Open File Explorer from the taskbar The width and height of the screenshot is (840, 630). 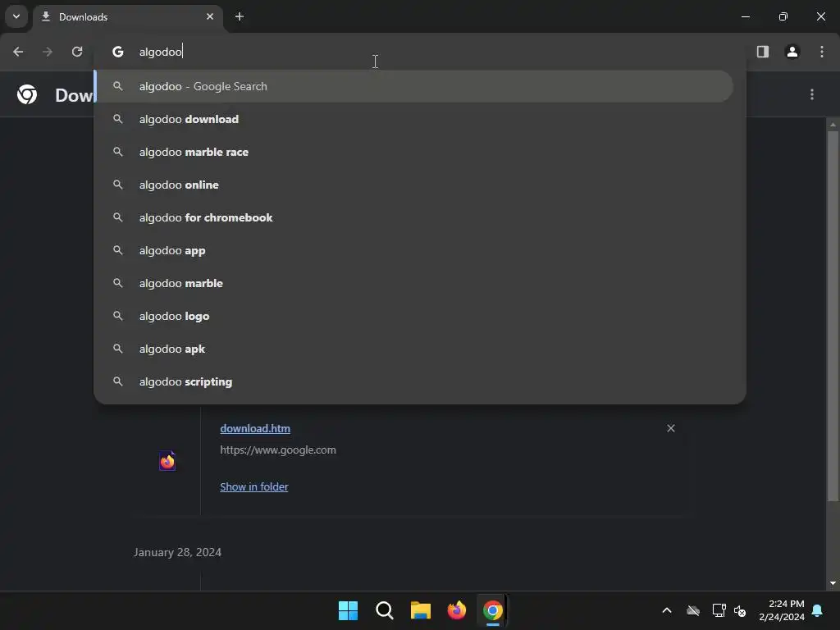(421, 610)
